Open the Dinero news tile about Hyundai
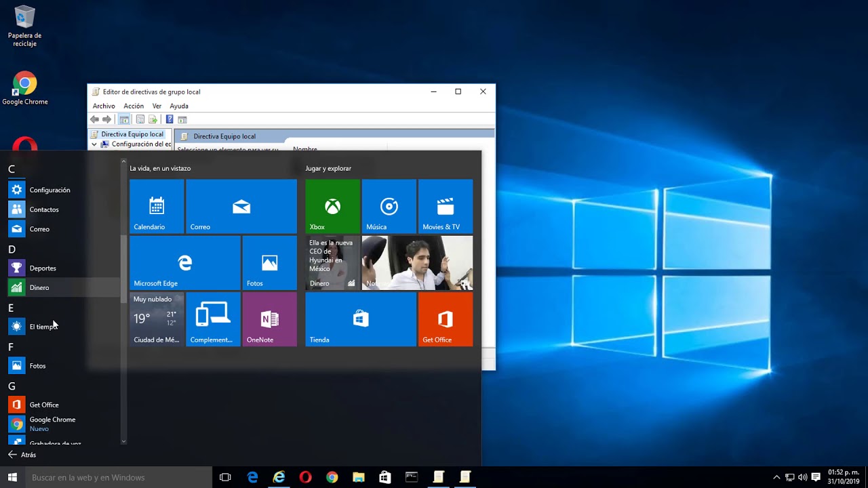Viewport: 868px width, 488px height. tap(332, 263)
